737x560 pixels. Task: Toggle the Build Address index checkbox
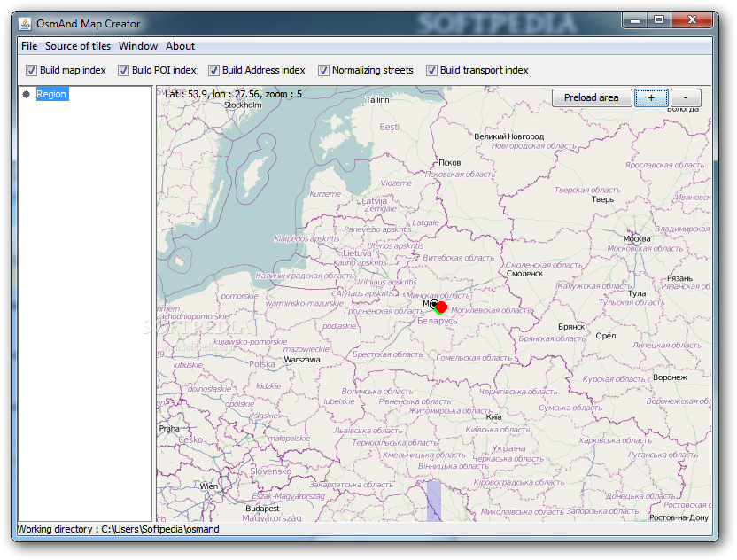pyautogui.click(x=213, y=71)
